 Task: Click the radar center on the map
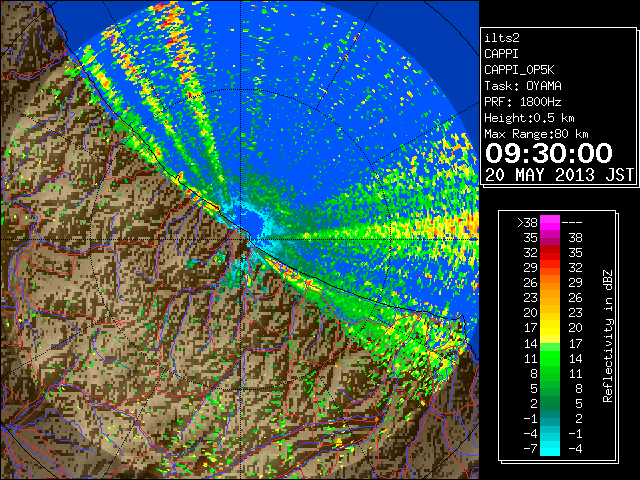point(241,239)
